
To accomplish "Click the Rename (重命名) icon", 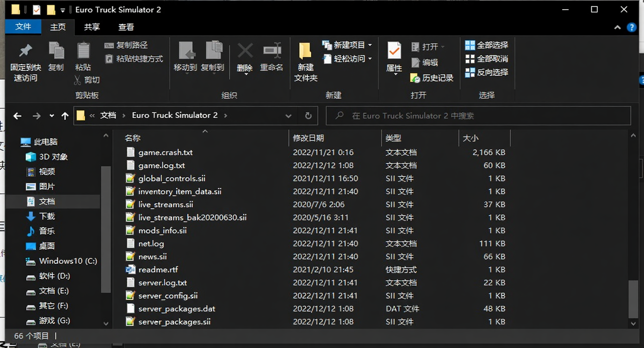I will point(272,51).
